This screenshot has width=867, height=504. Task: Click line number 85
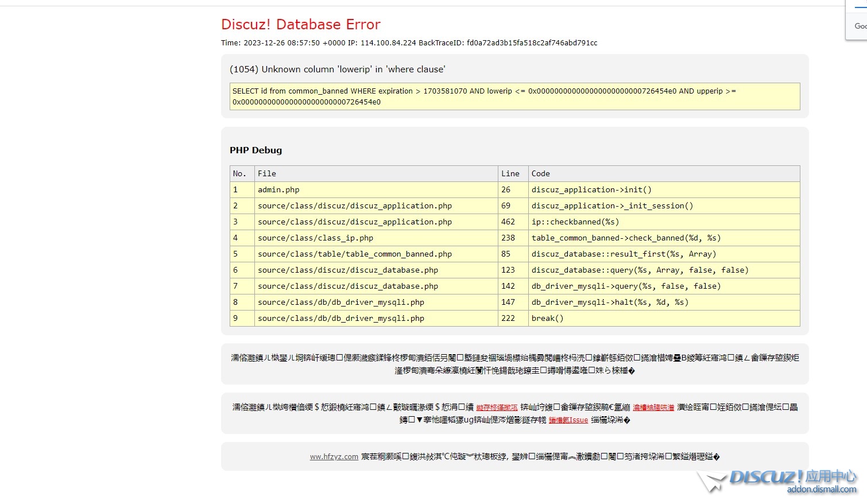513,254
